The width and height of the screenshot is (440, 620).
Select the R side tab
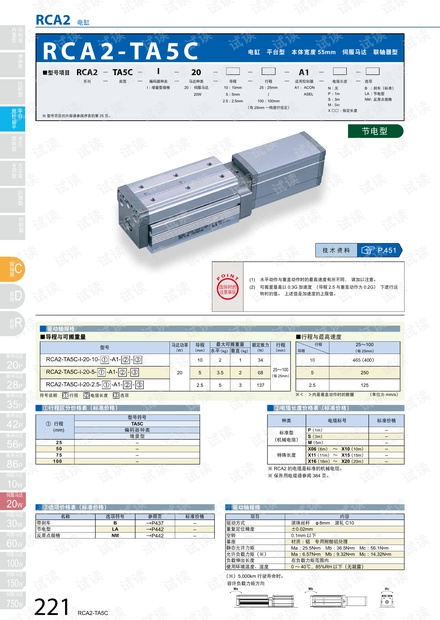point(12,323)
